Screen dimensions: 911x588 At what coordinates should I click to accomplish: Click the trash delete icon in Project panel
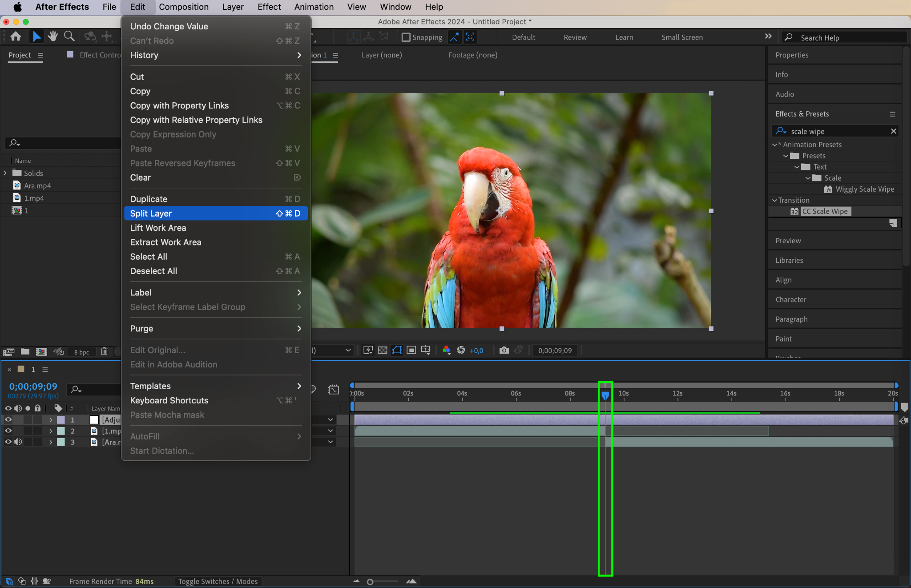pyautogui.click(x=104, y=351)
